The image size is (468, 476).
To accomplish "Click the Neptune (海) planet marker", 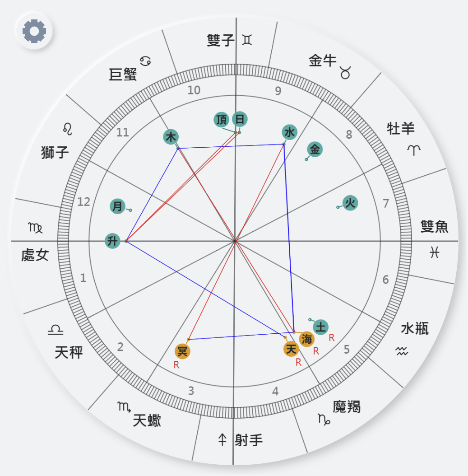I will pos(306,339).
